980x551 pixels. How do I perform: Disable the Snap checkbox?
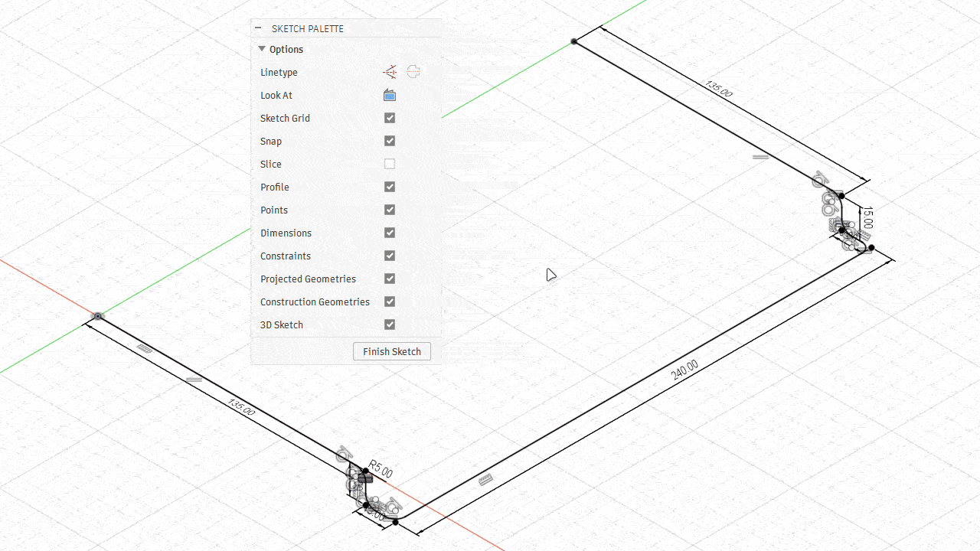point(390,141)
